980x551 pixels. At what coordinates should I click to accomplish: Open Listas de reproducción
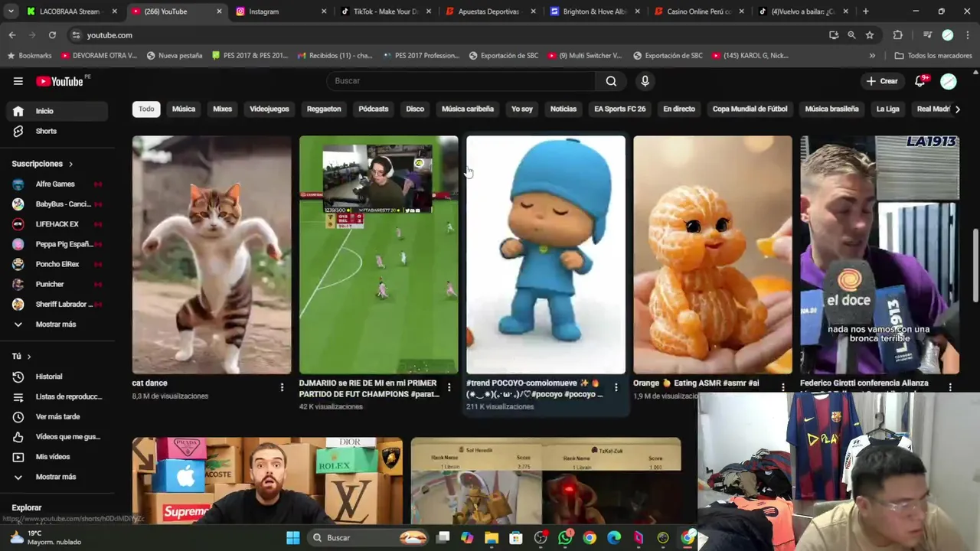(x=58, y=396)
